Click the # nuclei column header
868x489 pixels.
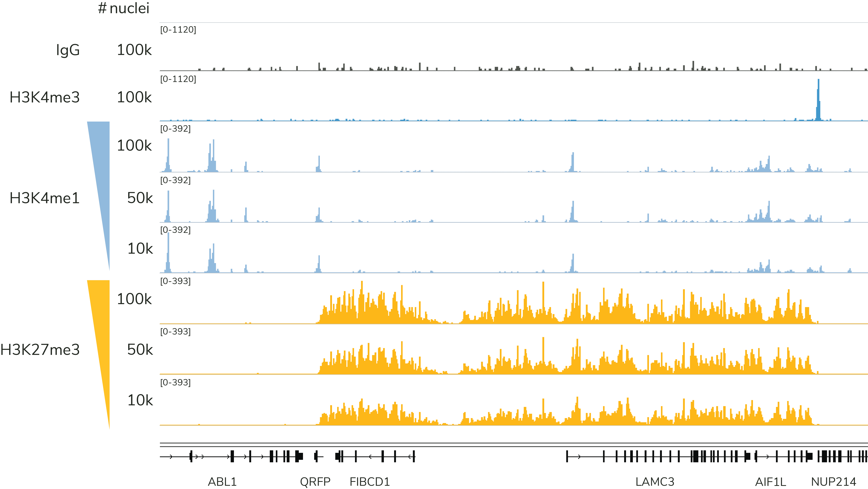coord(123,8)
